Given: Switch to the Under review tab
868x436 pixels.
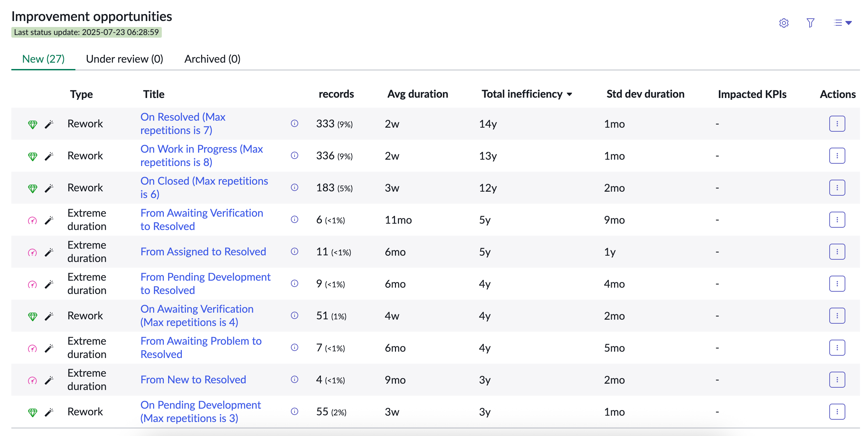Looking at the screenshot, I should pyautogui.click(x=124, y=59).
